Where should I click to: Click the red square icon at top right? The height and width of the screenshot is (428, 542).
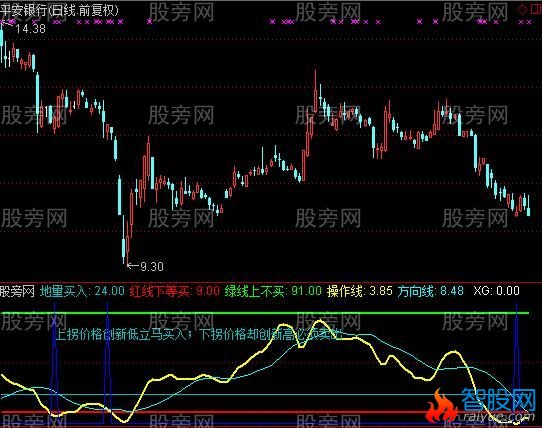[x=536, y=9]
